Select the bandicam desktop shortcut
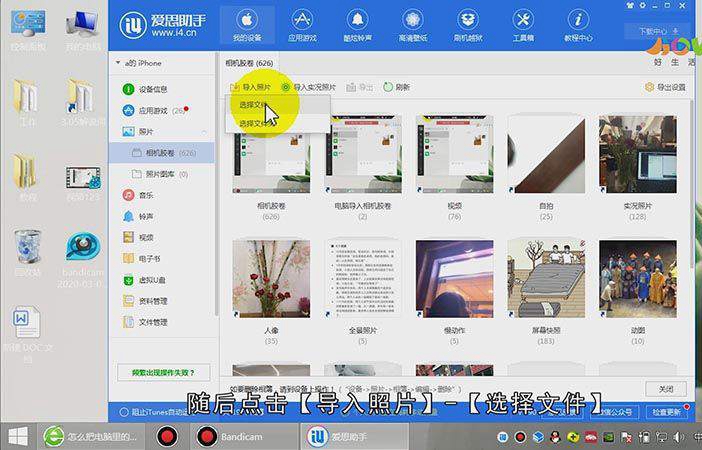 coord(82,259)
